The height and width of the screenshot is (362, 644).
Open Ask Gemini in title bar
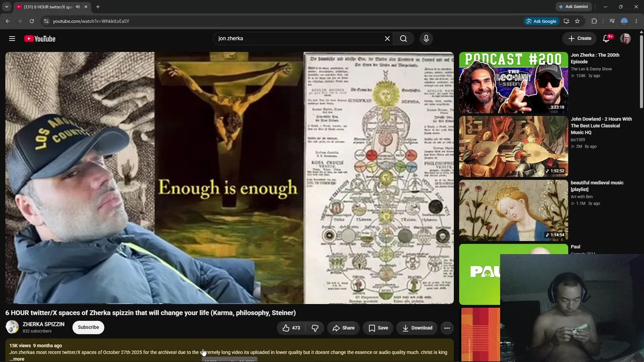[573, 7]
